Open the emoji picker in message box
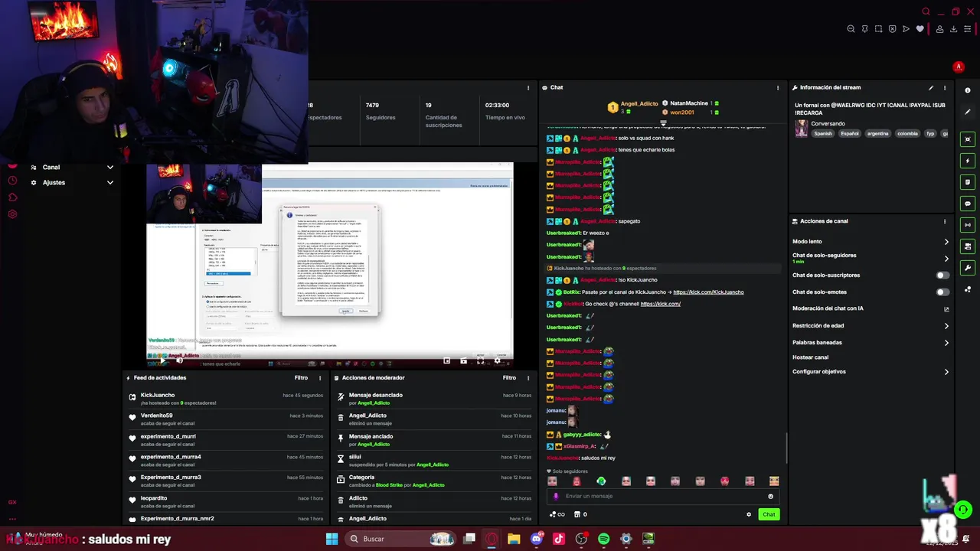Image resolution: width=980 pixels, height=551 pixels. pos(770,496)
